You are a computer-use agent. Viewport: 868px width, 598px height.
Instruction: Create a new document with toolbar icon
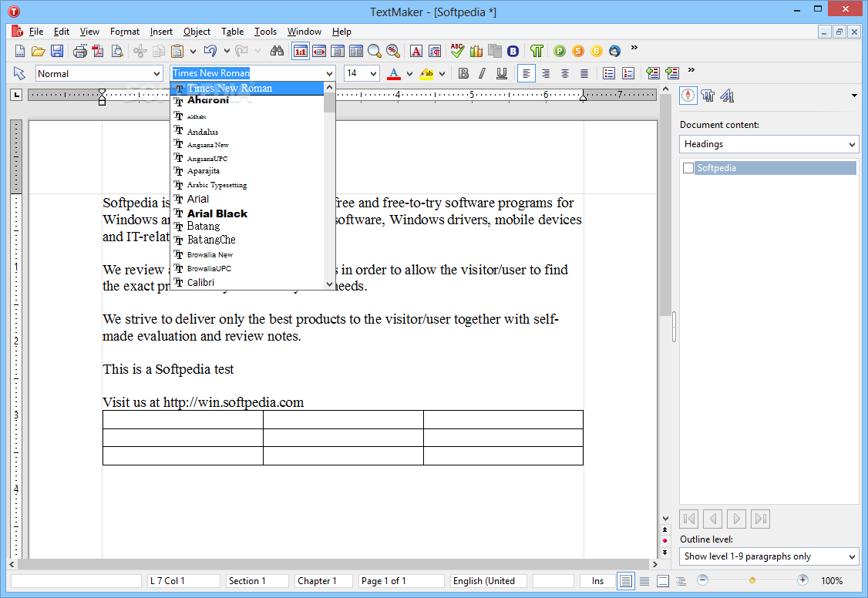click(x=20, y=52)
